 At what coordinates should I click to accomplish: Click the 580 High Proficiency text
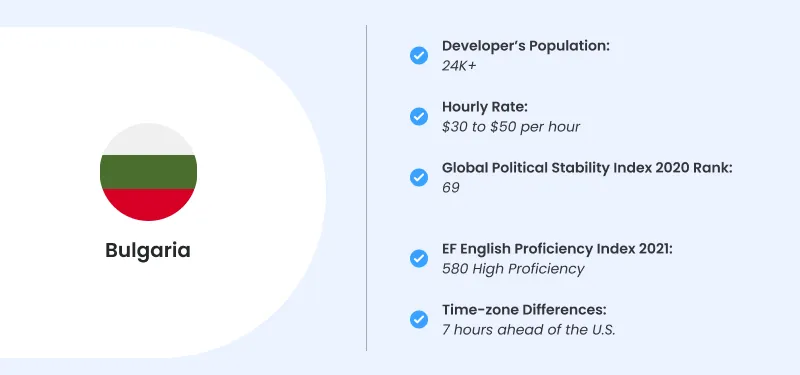pos(513,269)
